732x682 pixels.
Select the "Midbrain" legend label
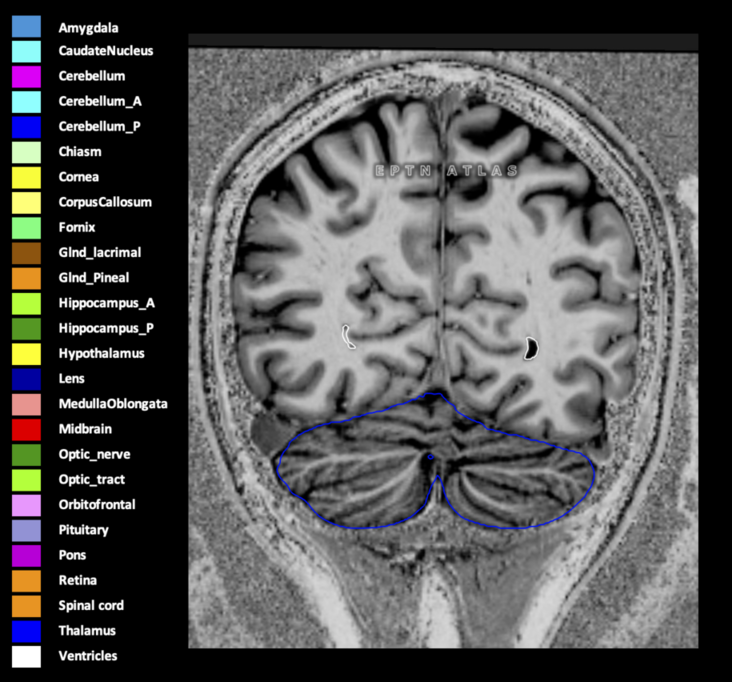[85, 429]
